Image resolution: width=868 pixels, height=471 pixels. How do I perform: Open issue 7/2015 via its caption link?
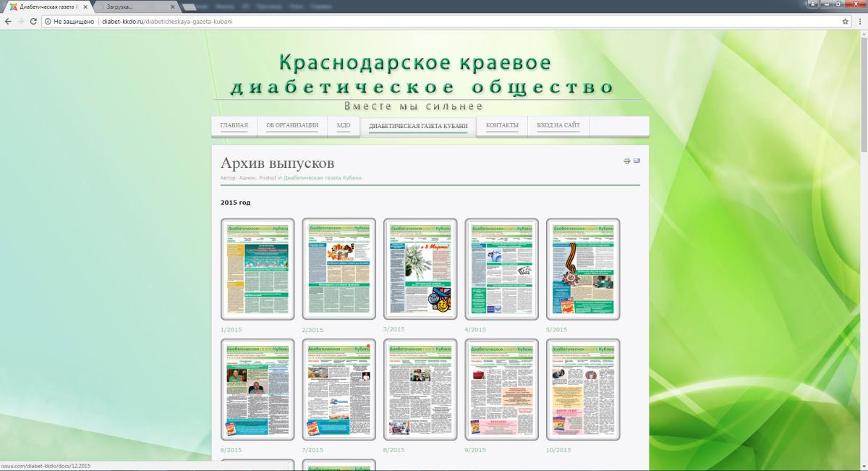pos(312,449)
